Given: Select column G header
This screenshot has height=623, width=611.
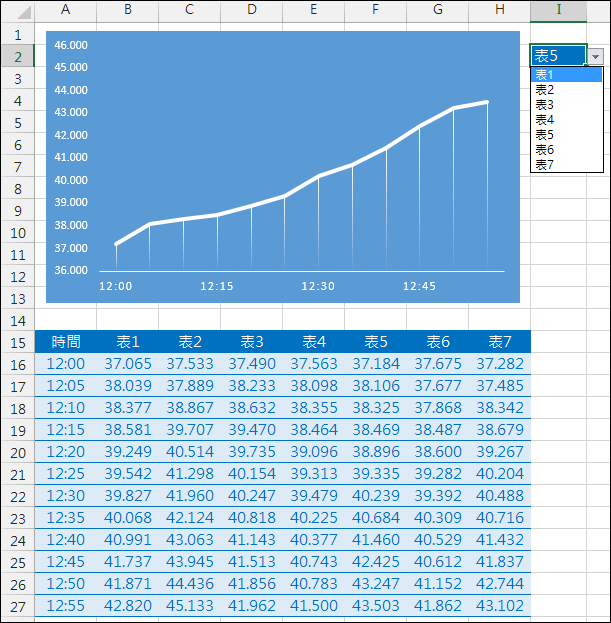Looking at the screenshot, I should 437,10.
